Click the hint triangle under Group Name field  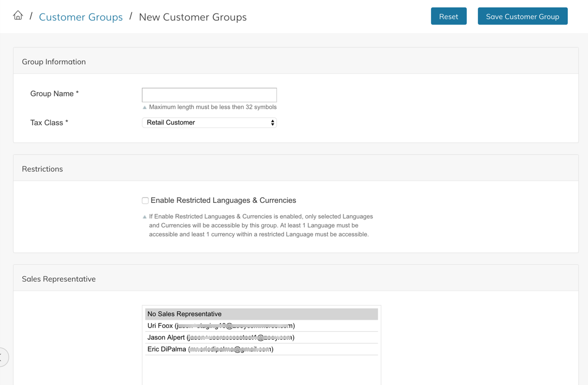tap(145, 107)
